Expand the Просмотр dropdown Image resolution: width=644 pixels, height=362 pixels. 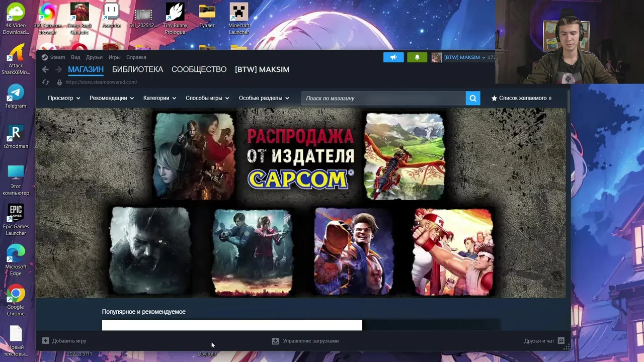tap(64, 98)
